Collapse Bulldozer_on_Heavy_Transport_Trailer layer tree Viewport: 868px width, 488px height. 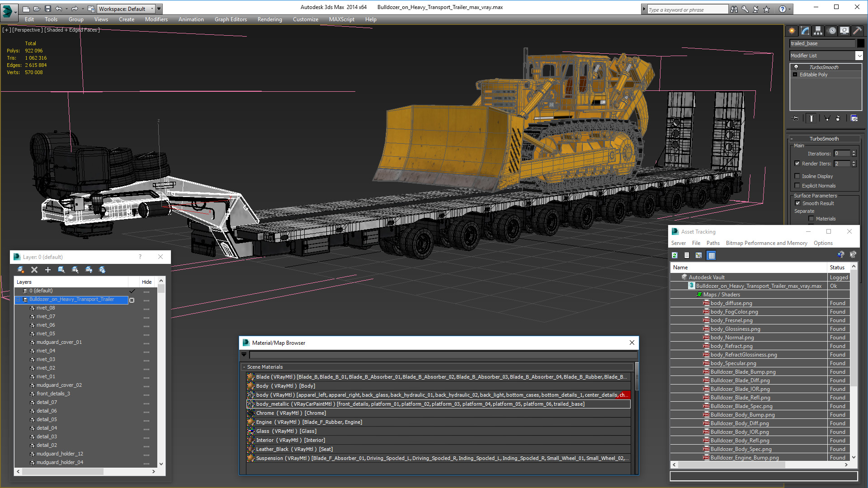[x=19, y=300]
